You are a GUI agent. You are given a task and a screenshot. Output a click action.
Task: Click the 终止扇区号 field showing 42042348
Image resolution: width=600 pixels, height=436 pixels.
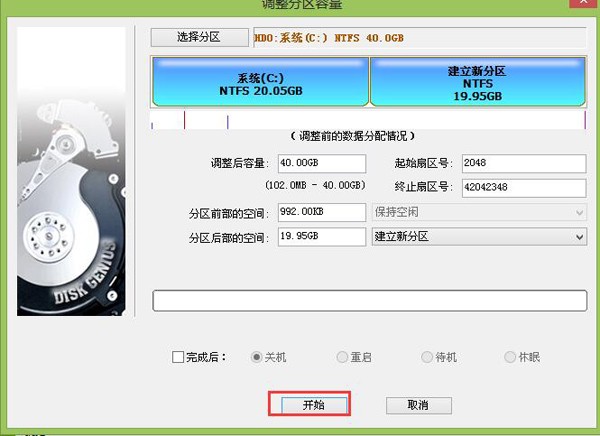524,188
